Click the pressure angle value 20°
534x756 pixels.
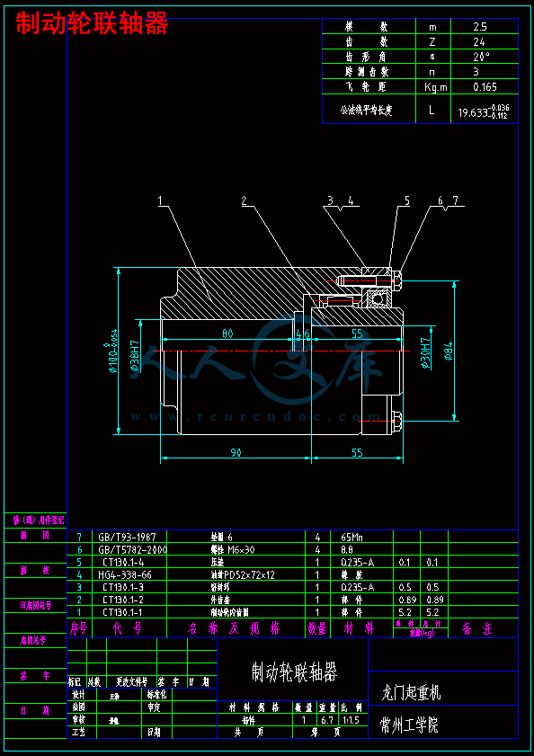[x=482, y=57]
